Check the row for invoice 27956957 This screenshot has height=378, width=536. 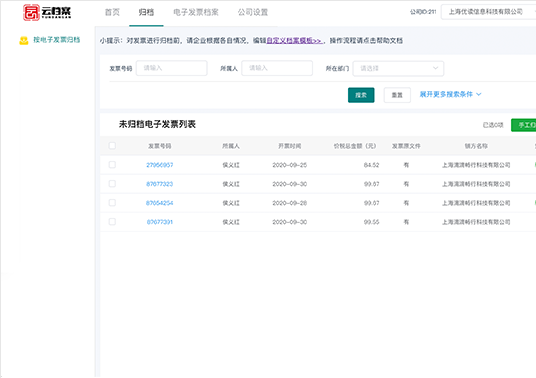112,165
